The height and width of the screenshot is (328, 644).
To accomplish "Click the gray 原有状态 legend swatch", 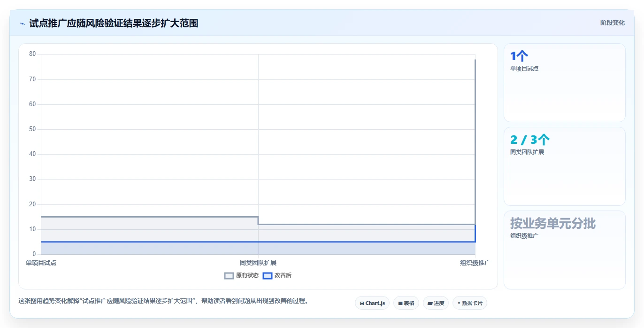I will [229, 275].
